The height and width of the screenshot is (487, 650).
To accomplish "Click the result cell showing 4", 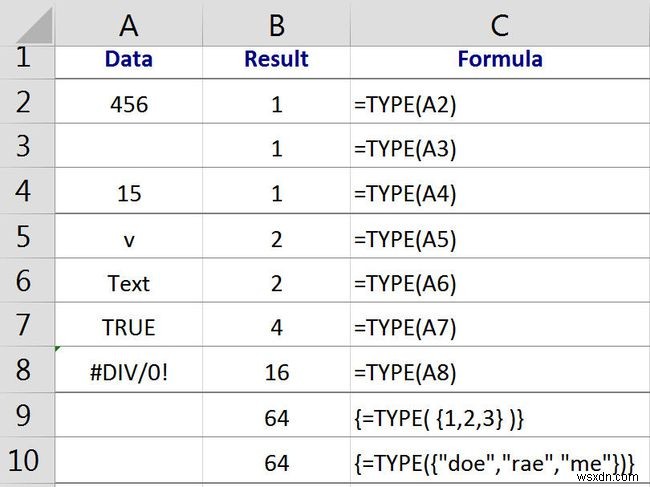I will (x=276, y=328).
